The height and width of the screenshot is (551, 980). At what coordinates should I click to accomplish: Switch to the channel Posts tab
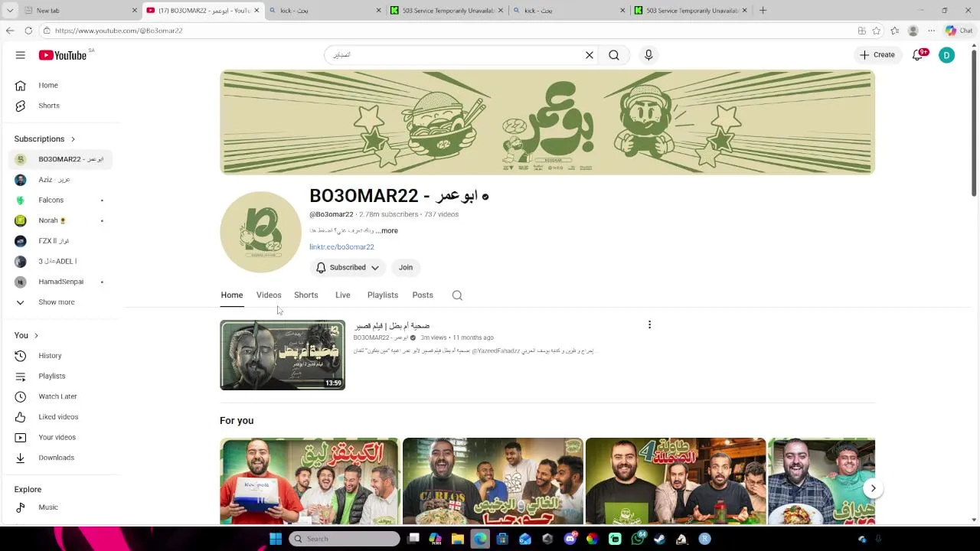point(423,295)
